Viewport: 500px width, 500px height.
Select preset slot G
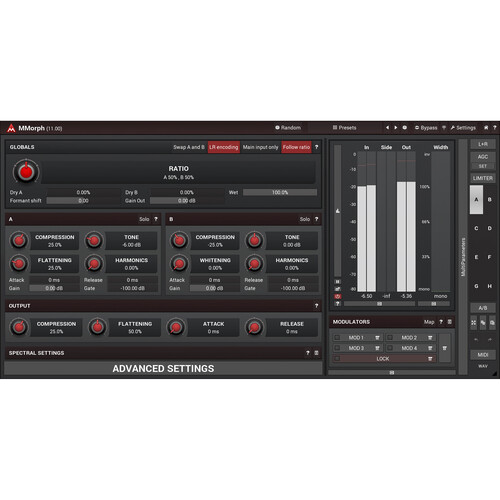[x=476, y=286]
